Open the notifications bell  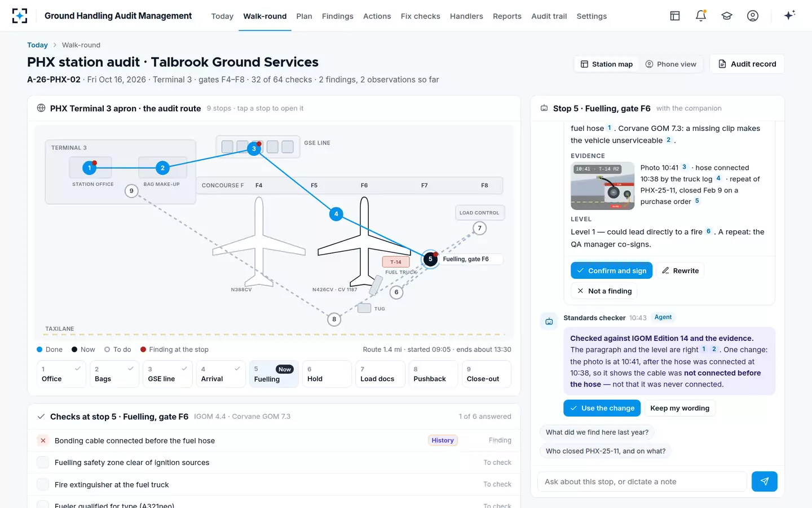701,16
